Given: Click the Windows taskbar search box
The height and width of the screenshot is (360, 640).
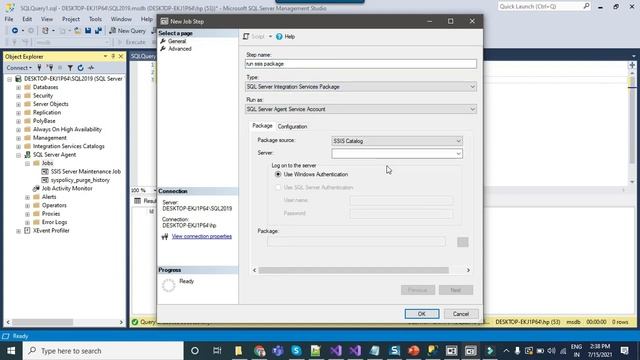Looking at the screenshot, I should pyautogui.click(x=103, y=351).
